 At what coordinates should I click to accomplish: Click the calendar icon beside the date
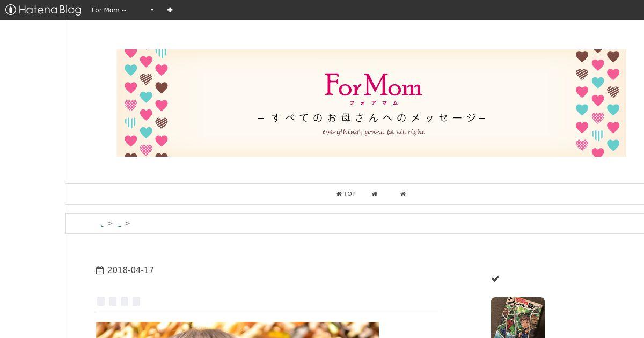(x=100, y=270)
